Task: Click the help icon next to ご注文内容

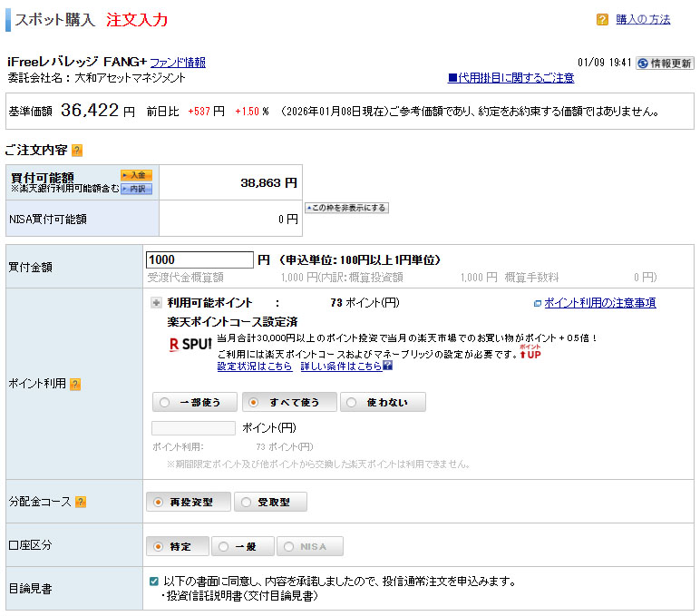Action: [77, 150]
